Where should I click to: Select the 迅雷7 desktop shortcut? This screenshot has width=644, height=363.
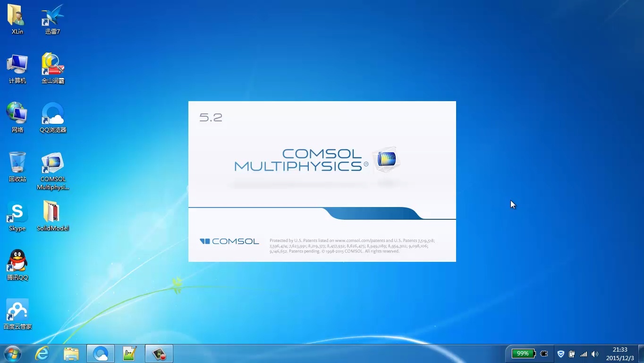pyautogui.click(x=52, y=16)
